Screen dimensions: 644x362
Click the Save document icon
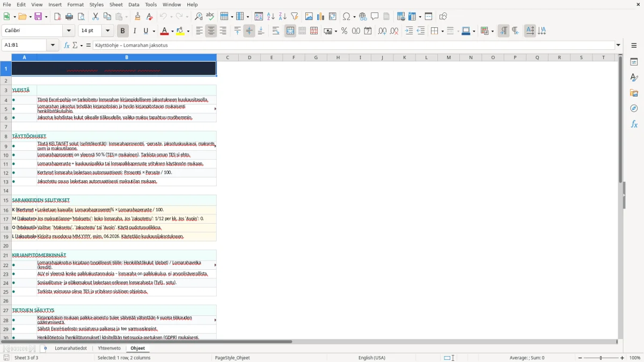38,17
